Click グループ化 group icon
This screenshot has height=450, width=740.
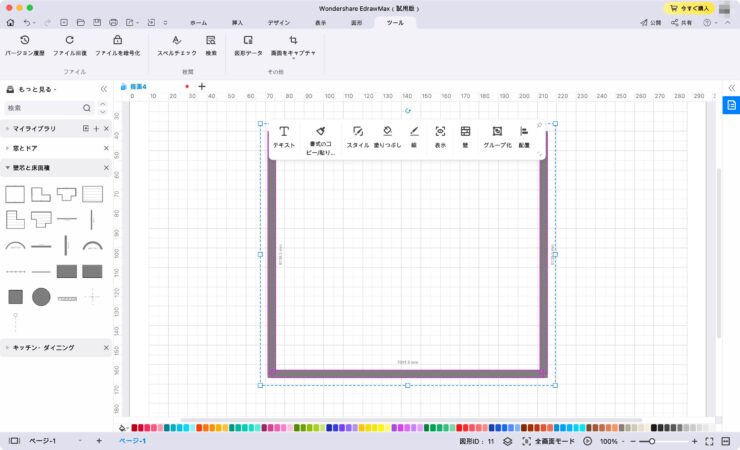[x=497, y=131]
